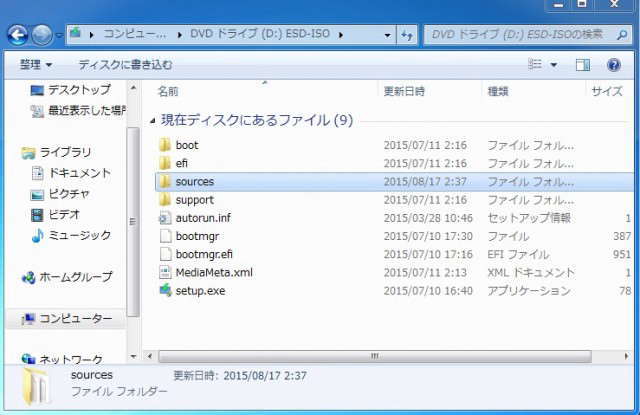Click the address bar drive icon
The height and width of the screenshot is (415, 640).
click(x=76, y=33)
